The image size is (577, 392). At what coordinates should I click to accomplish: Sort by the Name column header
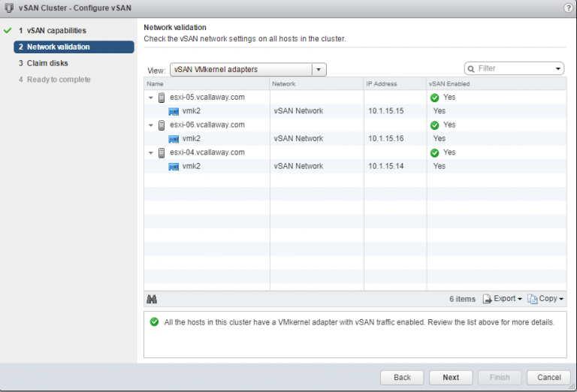point(207,84)
